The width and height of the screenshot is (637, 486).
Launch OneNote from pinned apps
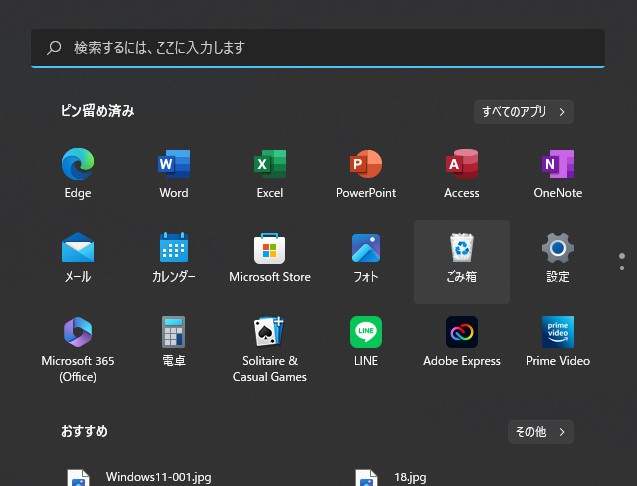pyautogui.click(x=558, y=174)
